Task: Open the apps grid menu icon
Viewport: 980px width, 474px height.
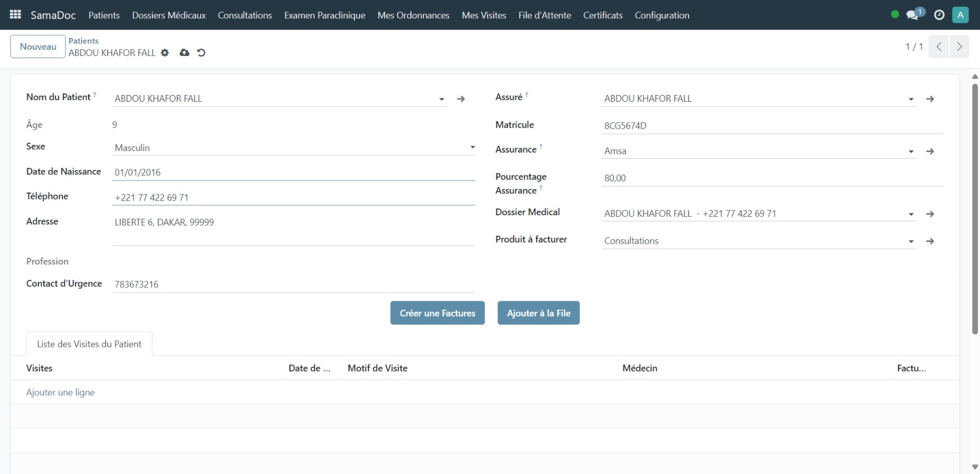Action: tap(16, 15)
